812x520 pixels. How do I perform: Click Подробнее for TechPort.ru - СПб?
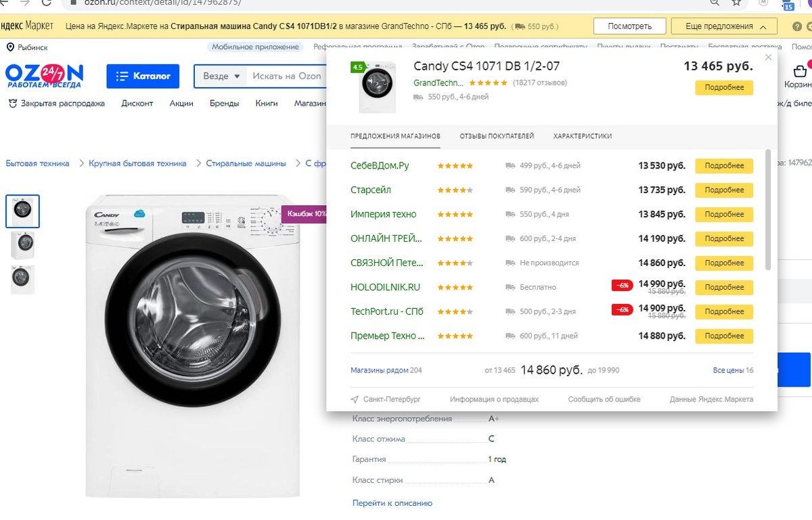click(724, 312)
